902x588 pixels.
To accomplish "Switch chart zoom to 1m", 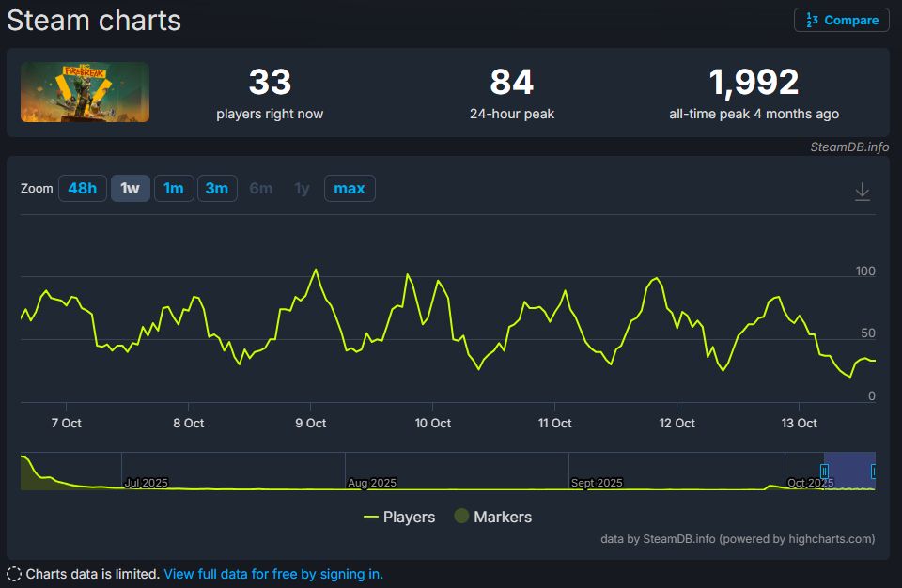I will point(174,188).
